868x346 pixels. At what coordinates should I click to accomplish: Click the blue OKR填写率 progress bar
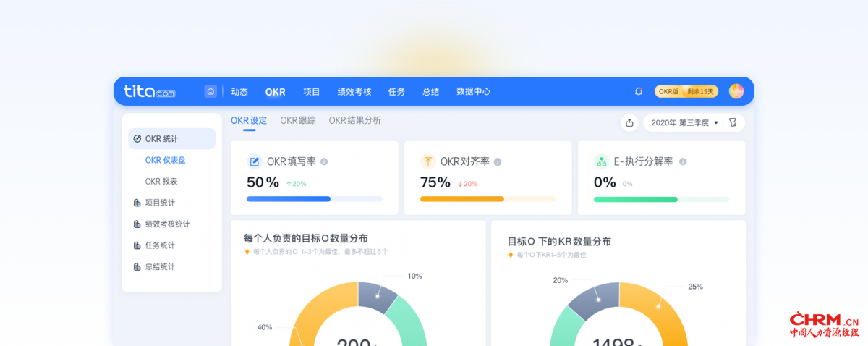point(314,199)
